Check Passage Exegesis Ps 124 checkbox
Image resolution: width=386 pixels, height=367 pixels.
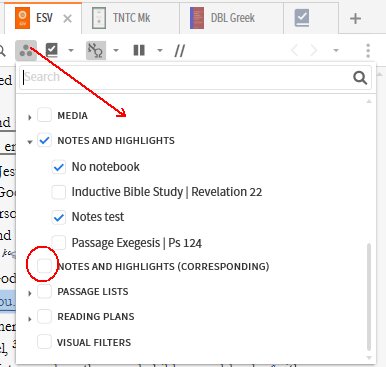(59, 242)
